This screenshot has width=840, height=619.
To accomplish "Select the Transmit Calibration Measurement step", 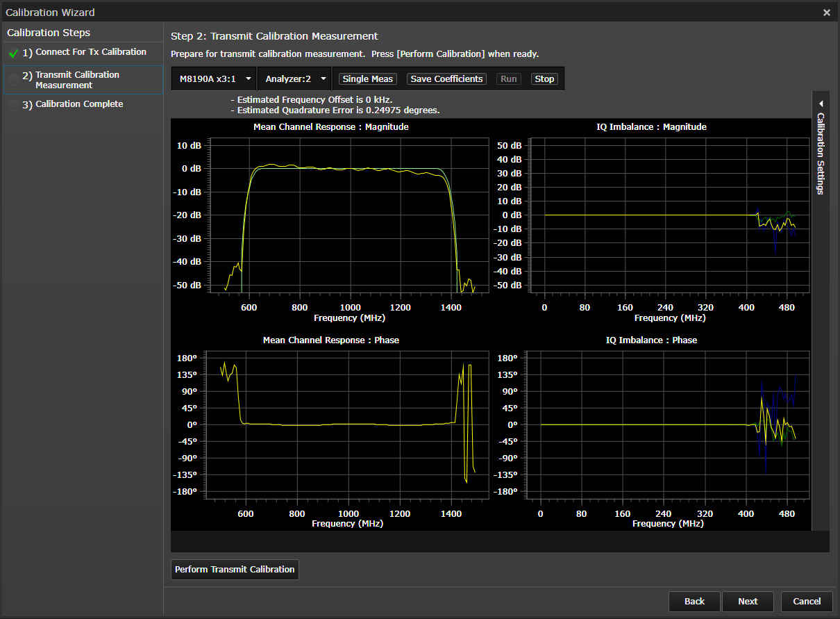I will (77, 80).
